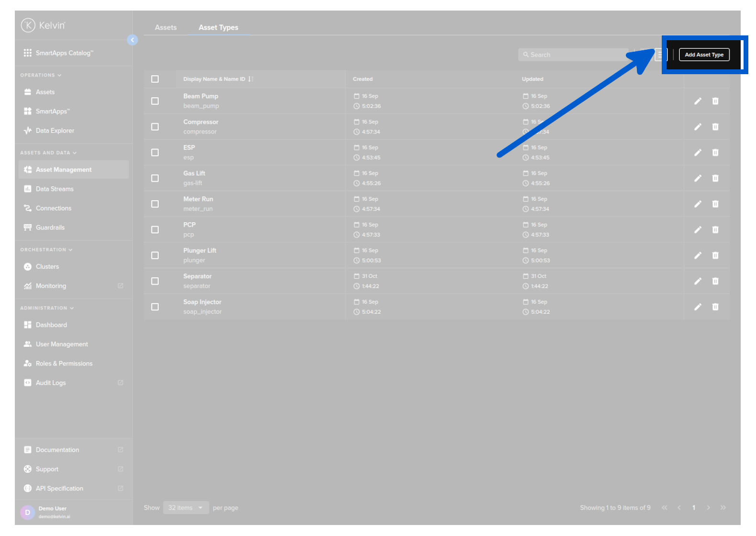756x536 pixels.
Task: Open Data Streams in the sidebar
Action: (55, 189)
